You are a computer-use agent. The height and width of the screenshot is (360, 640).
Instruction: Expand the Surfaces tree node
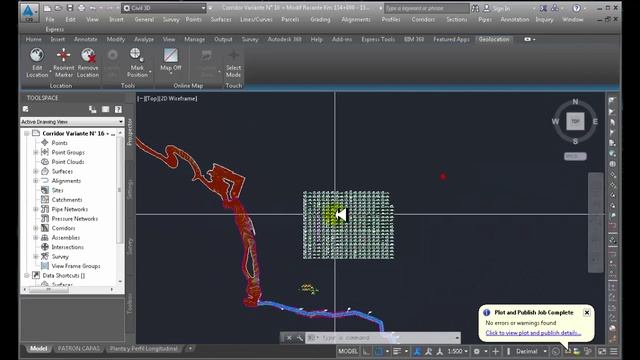click(x=36, y=171)
